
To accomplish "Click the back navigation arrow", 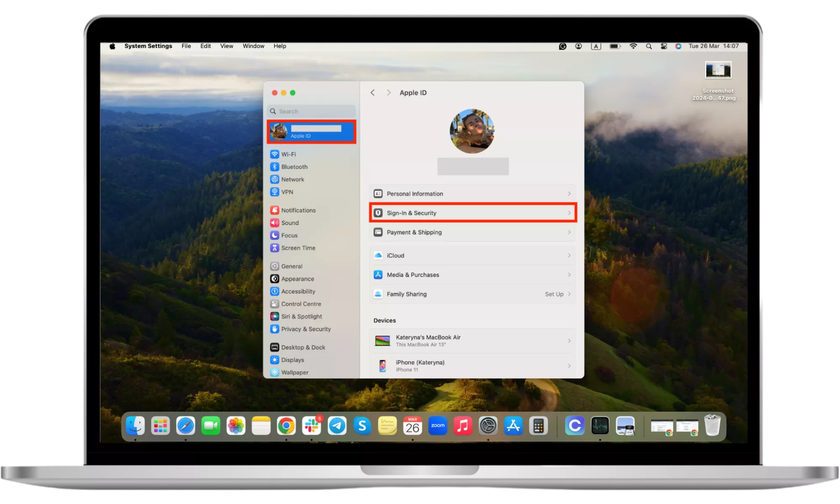I will coord(373,93).
